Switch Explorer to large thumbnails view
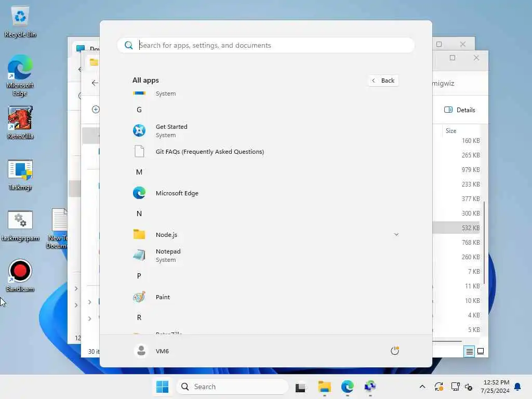The image size is (532, 399). click(481, 351)
